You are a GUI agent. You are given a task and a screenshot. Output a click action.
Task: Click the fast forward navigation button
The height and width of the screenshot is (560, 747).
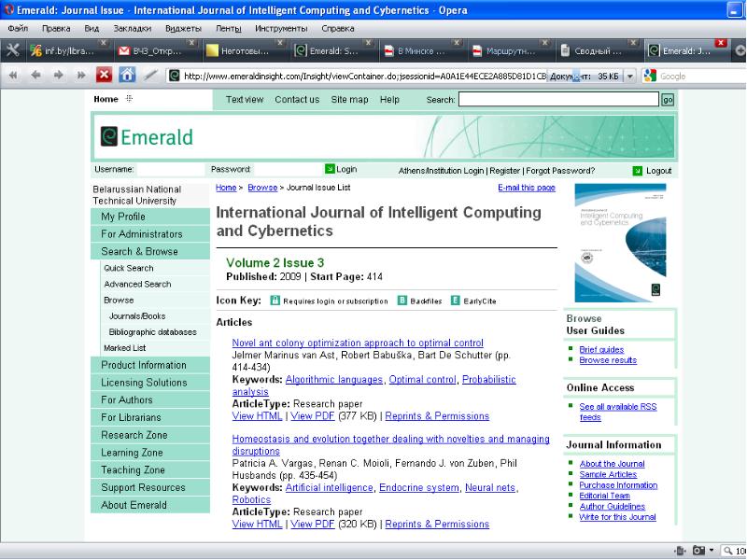pos(81,76)
